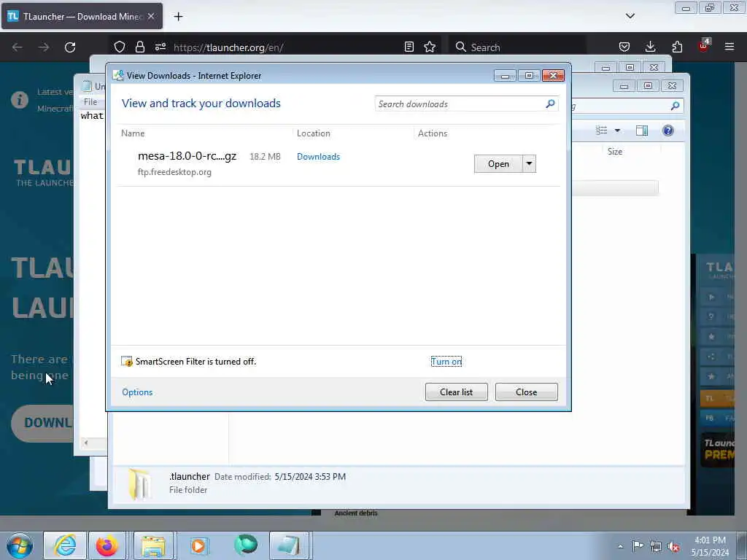The image size is (747, 560).
Task: Select the TLauncher browser tab
Action: [82, 17]
